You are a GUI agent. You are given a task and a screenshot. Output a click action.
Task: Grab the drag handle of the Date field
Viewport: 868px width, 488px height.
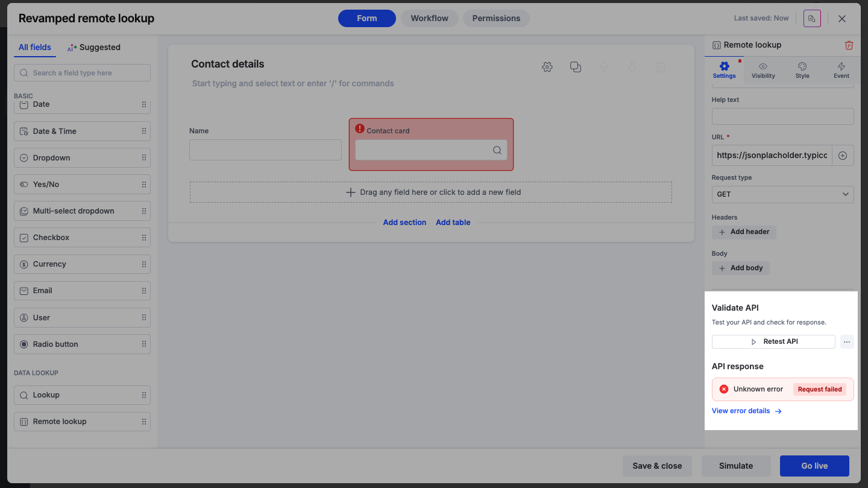(144, 104)
